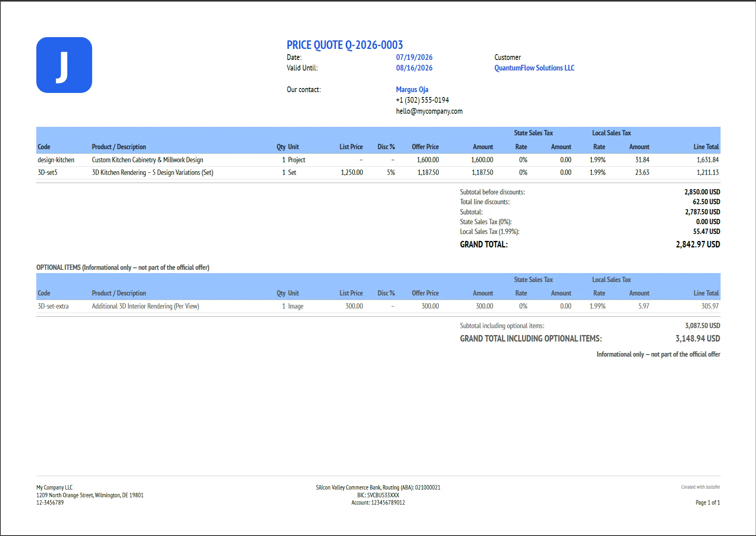Click the 55.47 USD local sales tax value
The width and height of the screenshot is (756, 536).
[x=706, y=232]
